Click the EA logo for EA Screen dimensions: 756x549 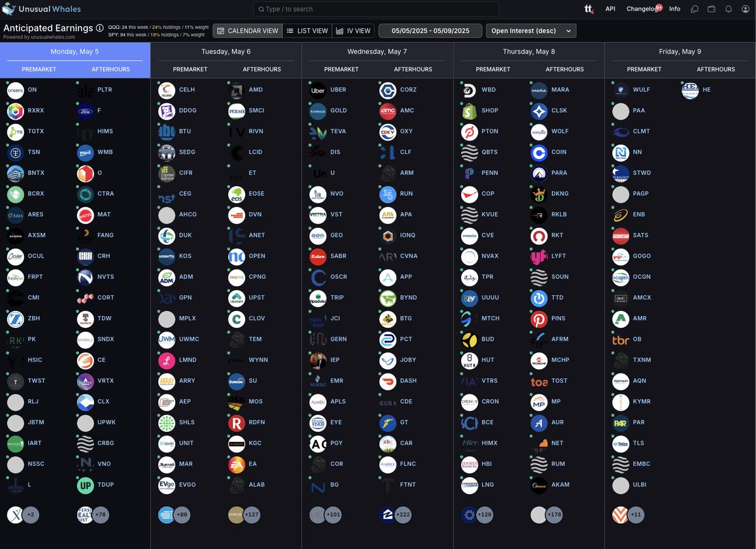click(237, 465)
